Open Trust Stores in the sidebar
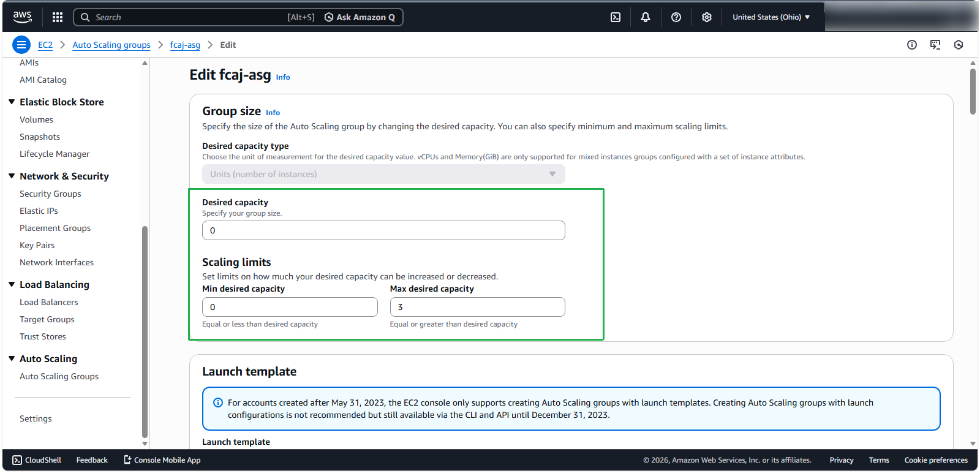The width and height of the screenshot is (980, 473). (43, 336)
